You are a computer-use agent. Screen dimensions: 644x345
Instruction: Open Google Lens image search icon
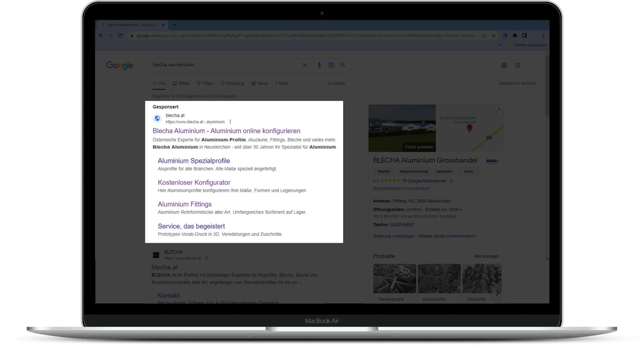331,65
